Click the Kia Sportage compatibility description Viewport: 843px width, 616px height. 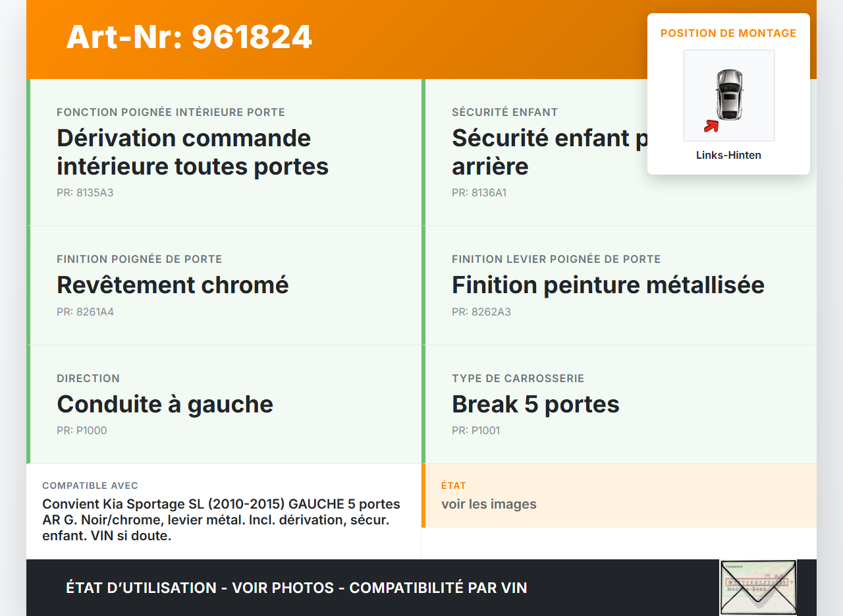[x=222, y=520]
